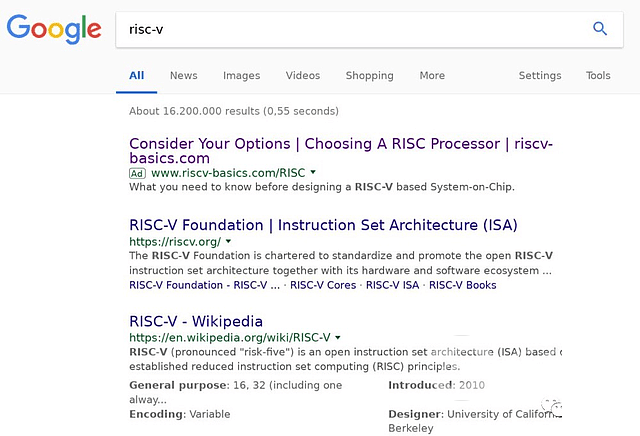Viewport: 640px width, 436px height.
Task: Expand arrow next to https://riscv.org/
Action: pos(229,241)
